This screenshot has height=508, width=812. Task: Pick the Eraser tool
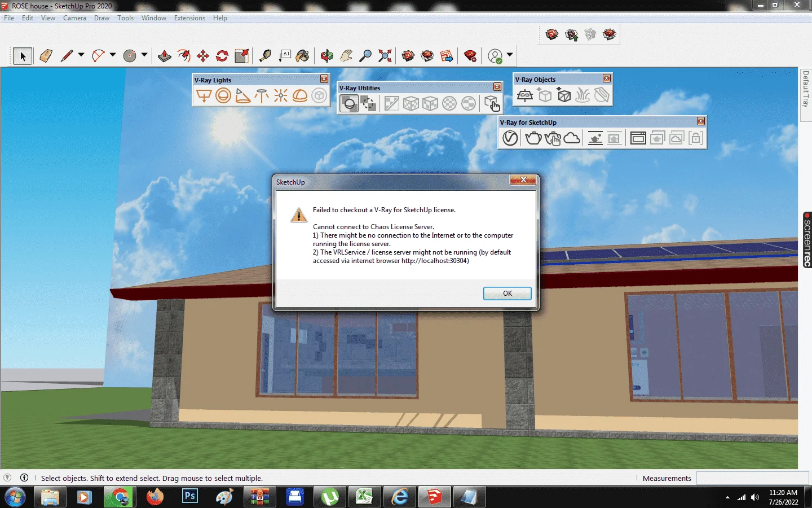tap(46, 55)
